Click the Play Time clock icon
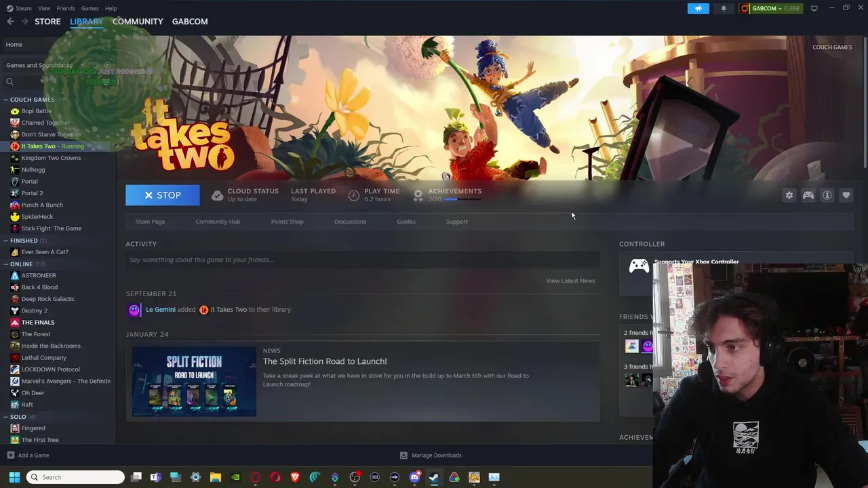 coord(354,195)
